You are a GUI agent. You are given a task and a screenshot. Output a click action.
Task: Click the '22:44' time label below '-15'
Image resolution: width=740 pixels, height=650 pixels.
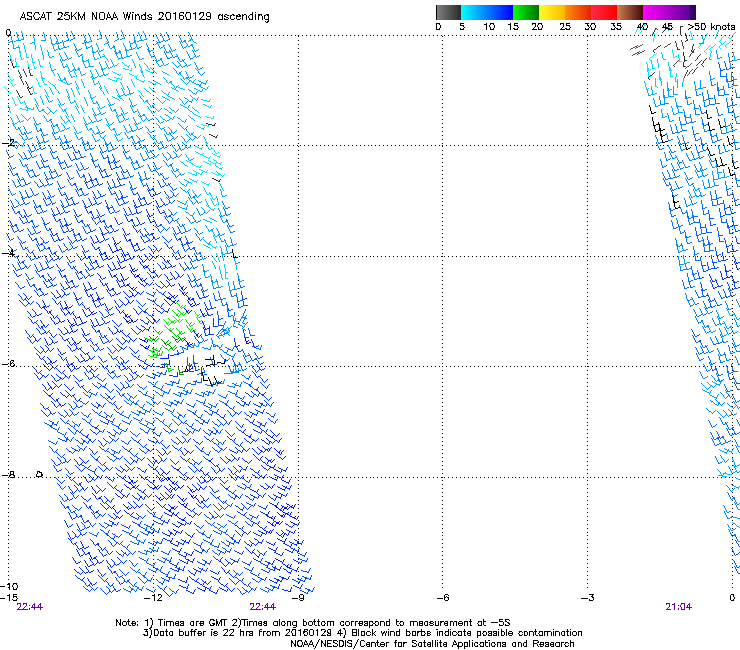[30, 607]
